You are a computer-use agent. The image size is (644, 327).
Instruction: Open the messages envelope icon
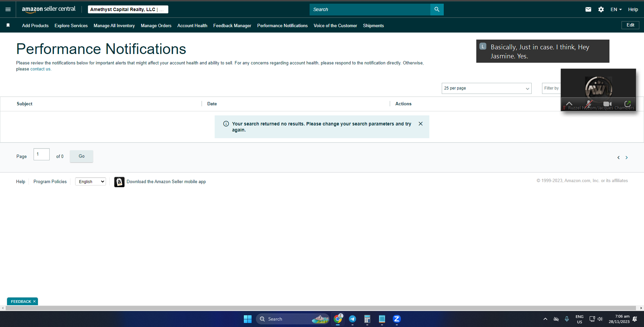[588, 9]
